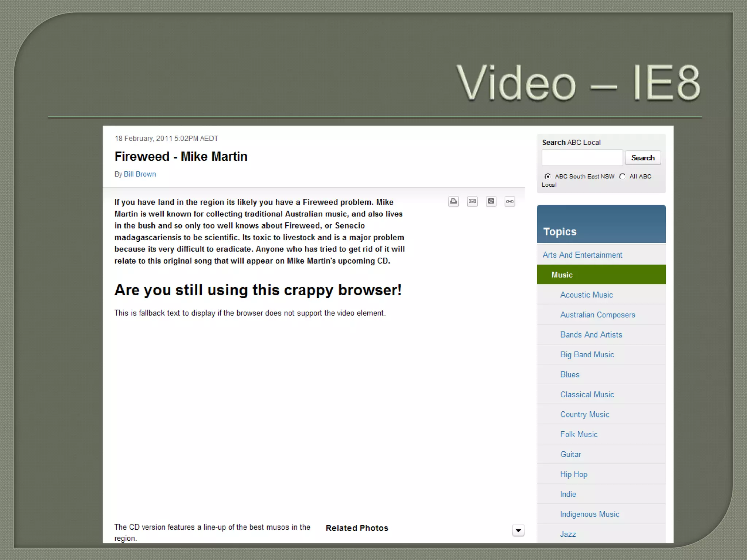Click the print article icon

[x=453, y=201]
